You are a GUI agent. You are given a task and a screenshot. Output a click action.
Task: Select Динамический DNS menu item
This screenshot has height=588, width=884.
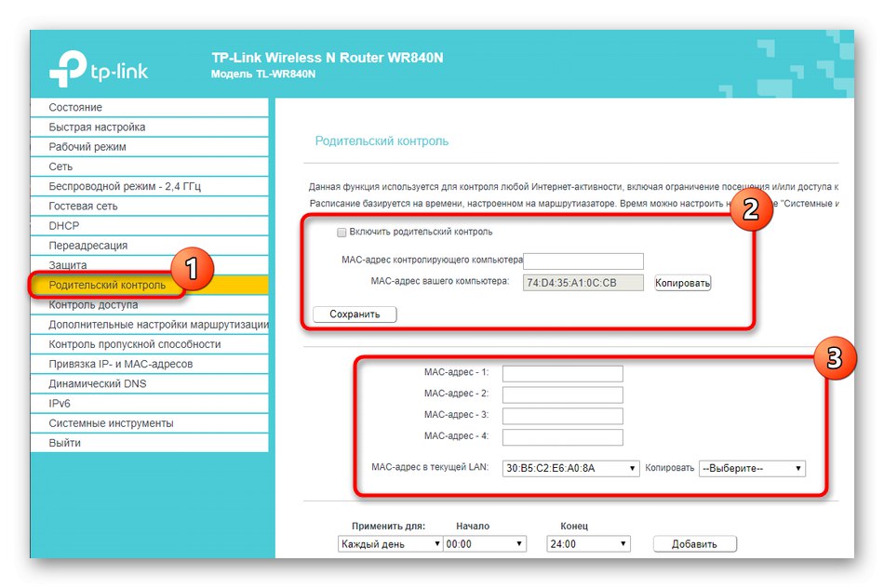coord(150,383)
